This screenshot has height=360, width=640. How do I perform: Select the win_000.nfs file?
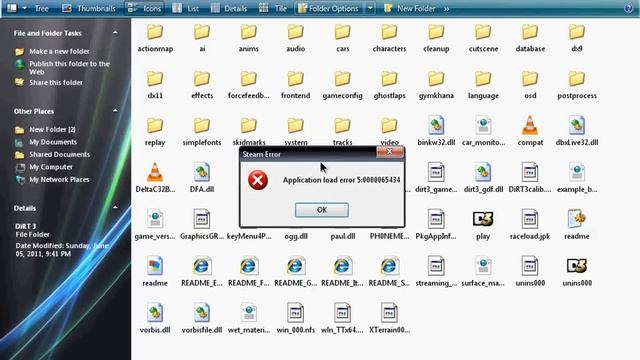[296, 319]
